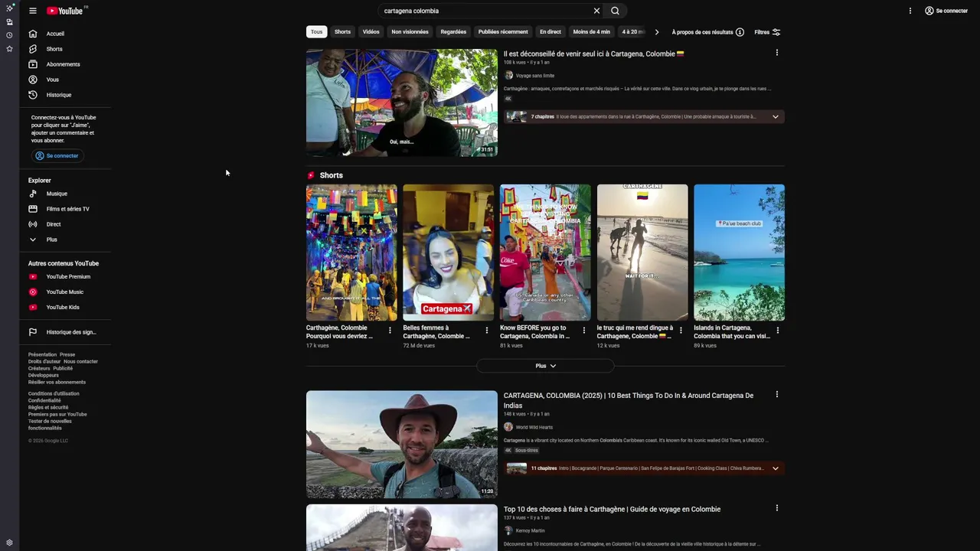Open Confidentialité footer link
980x551 pixels.
pos(44,400)
